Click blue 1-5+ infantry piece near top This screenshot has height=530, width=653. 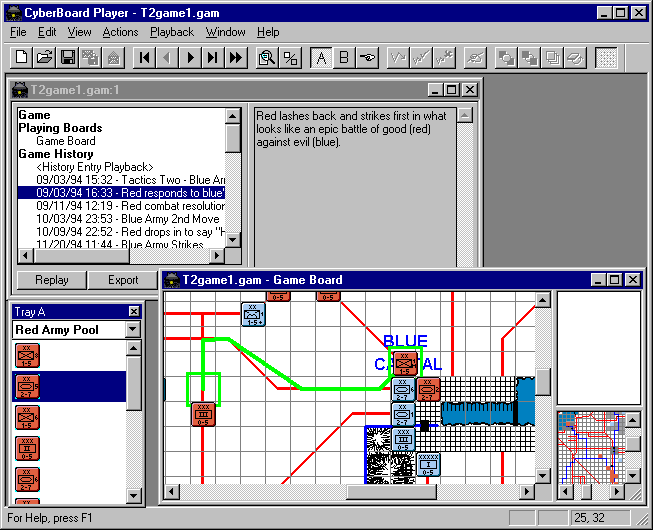pos(253,314)
